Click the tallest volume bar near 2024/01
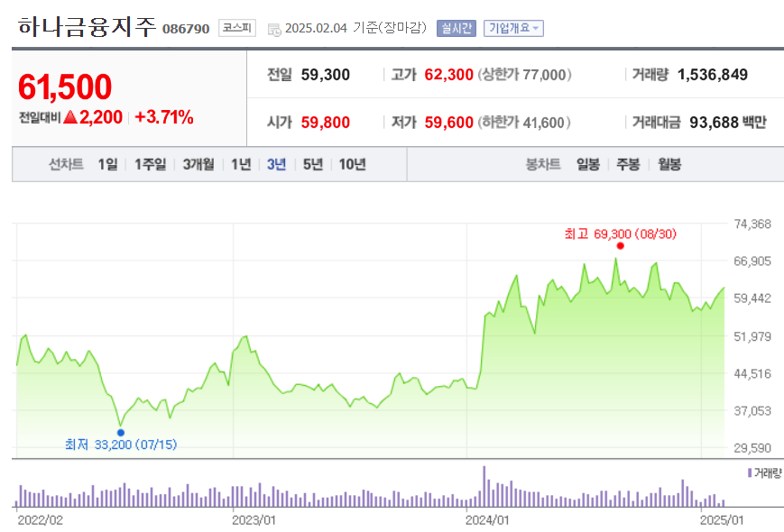This screenshot has width=784, height=532. tap(484, 487)
